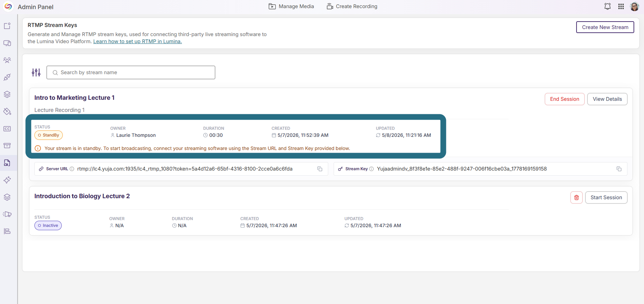Delete the Introduction to Biology Lecture 2 stream
Image resolution: width=644 pixels, height=304 pixels.
tap(577, 197)
